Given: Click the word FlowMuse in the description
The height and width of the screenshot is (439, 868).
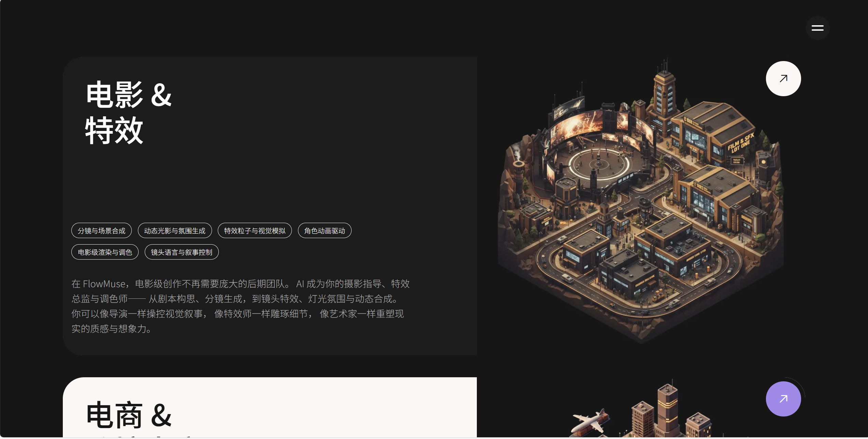Looking at the screenshot, I should (104, 284).
